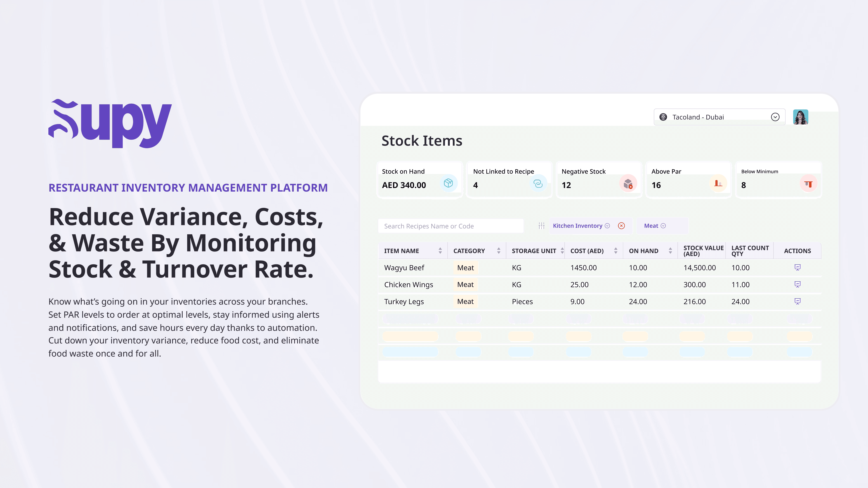Sort the table by Item Name
Screen dimensions: 868x488
[440, 251]
